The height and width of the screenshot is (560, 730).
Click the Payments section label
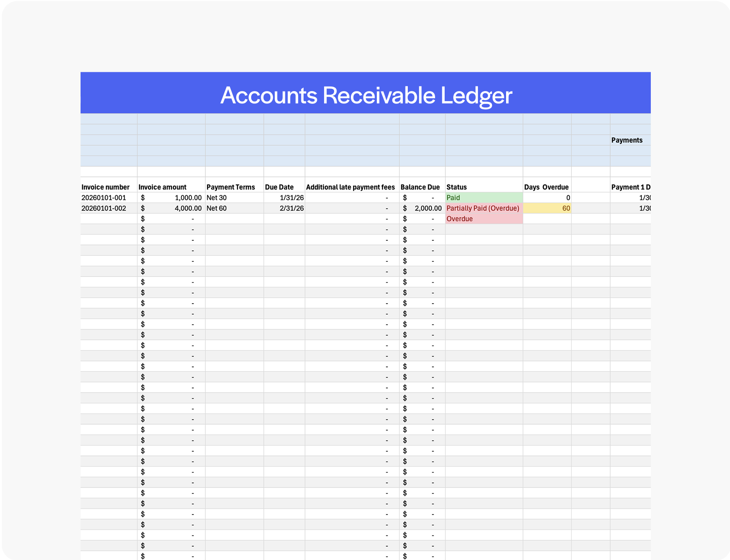click(627, 140)
